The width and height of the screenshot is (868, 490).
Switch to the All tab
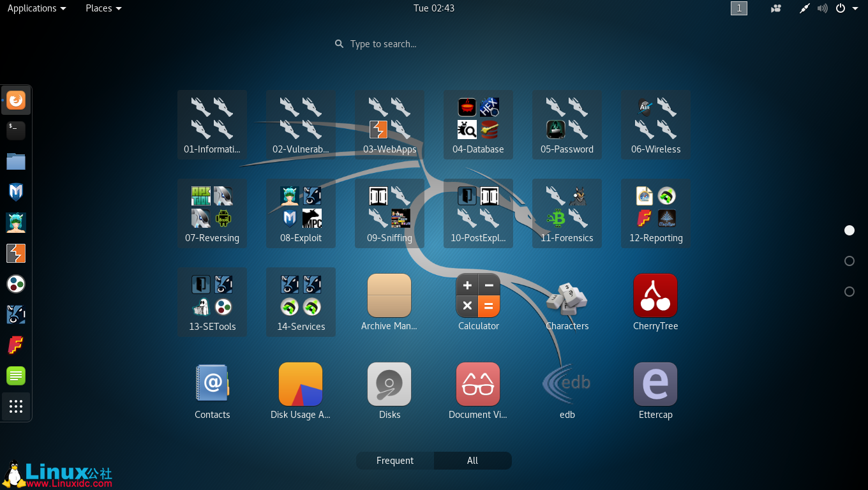(472, 461)
